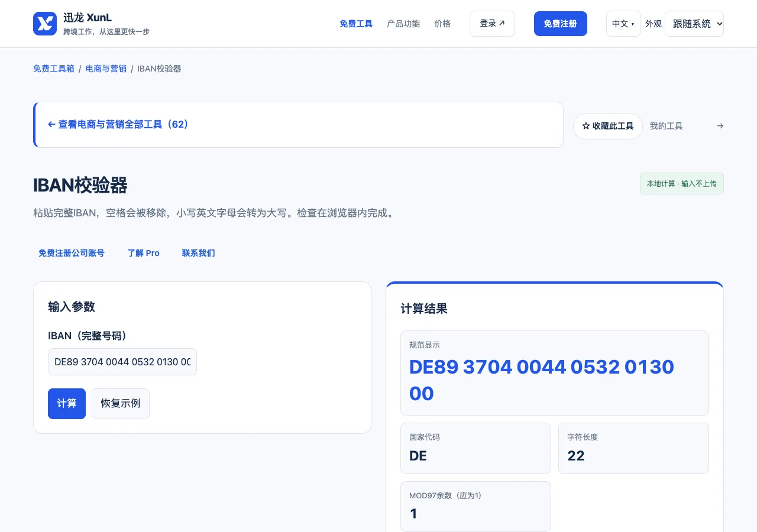Click the arrow next to 我的工具
Image resolution: width=757 pixels, height=532 pixels.
click(720, 126)
